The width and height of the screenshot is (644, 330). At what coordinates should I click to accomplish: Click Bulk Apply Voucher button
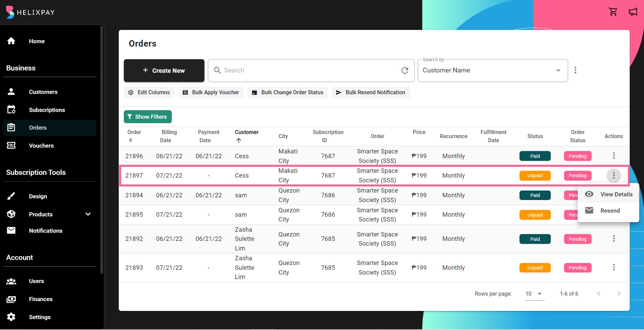click(x=211, y=92)
